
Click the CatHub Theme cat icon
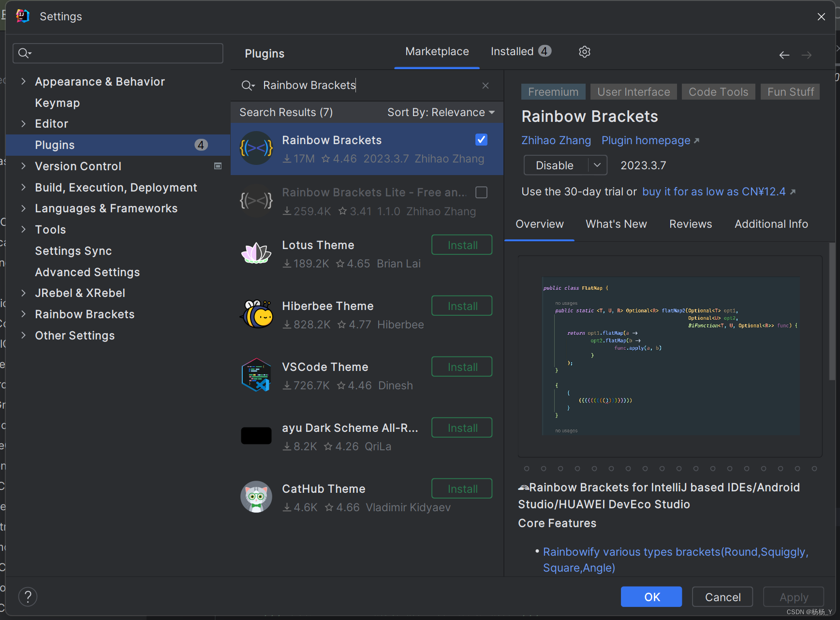256,497
